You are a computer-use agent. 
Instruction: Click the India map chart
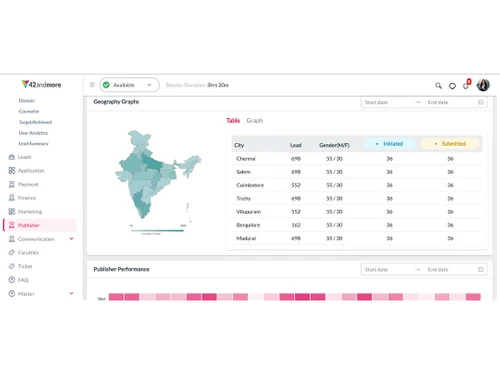click(158, 174)
